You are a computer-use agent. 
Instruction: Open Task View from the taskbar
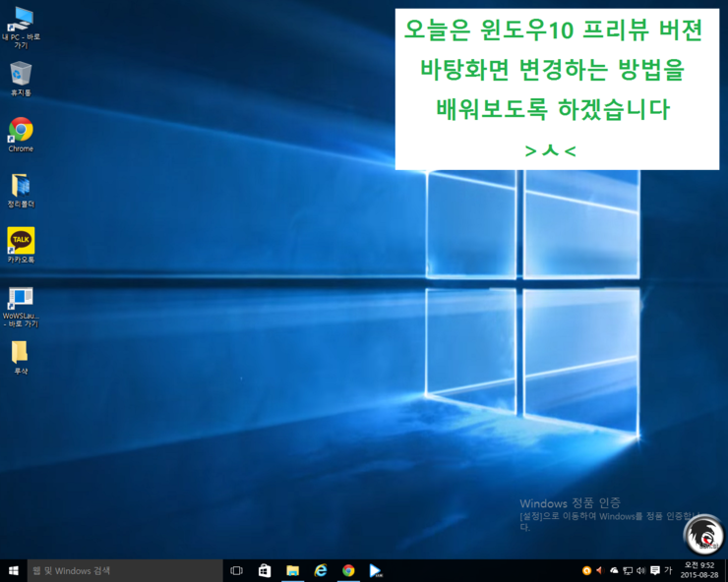236,570
